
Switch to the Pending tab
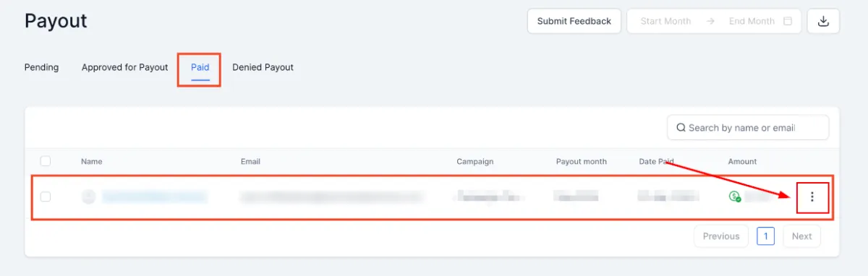[41, 67]
